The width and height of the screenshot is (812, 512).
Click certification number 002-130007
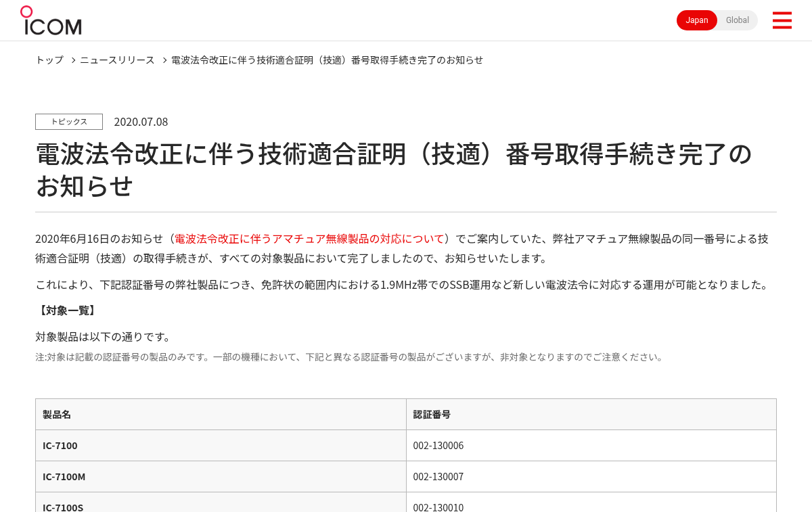[438, 477]
